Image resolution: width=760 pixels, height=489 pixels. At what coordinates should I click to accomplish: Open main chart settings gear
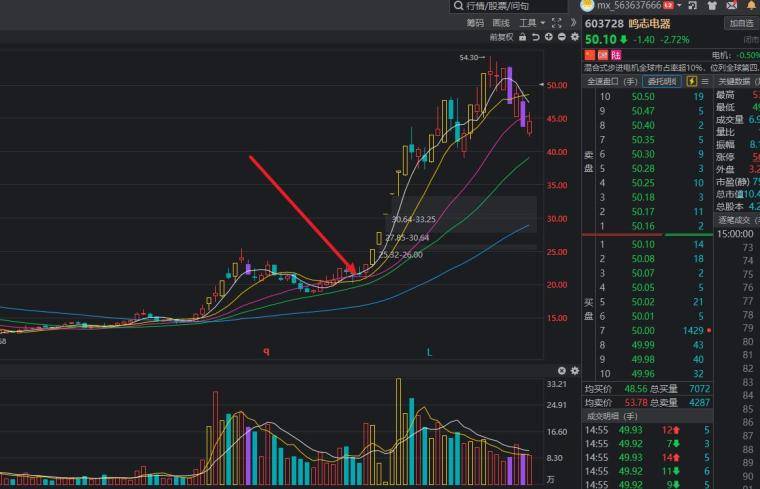pos(575,37)
